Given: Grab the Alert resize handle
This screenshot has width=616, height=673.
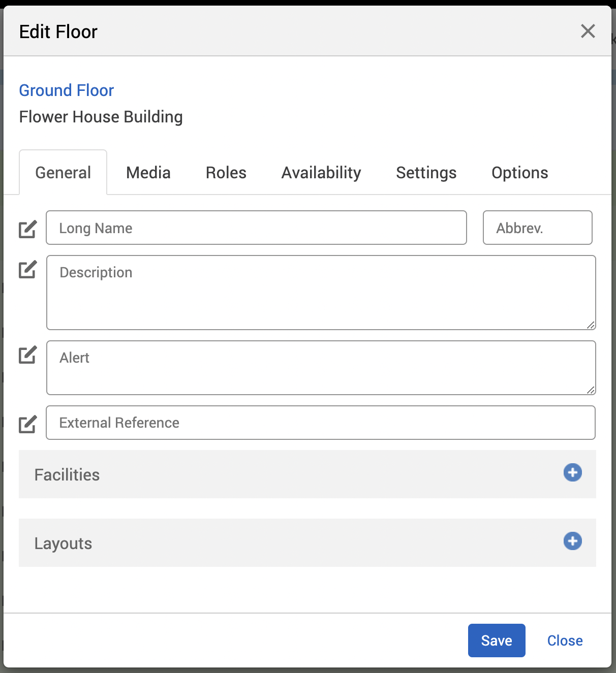Looking at the screenshot, I should coord(591,390).
